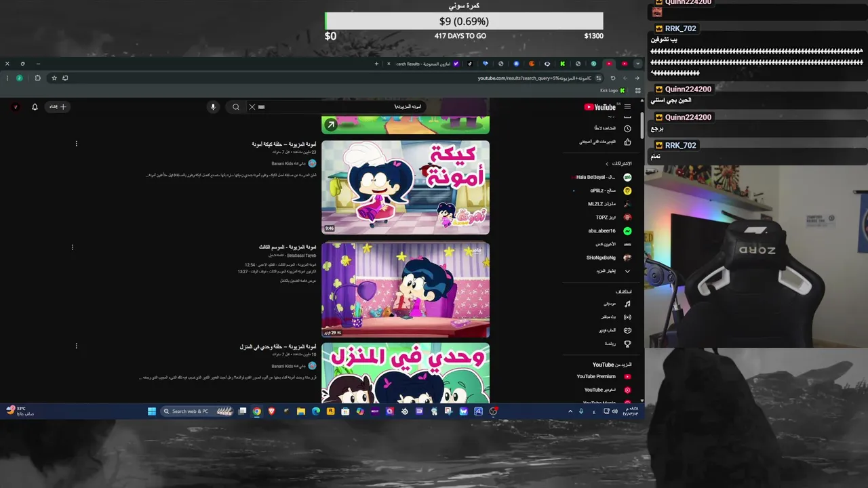Open a new browser tab

376,64
